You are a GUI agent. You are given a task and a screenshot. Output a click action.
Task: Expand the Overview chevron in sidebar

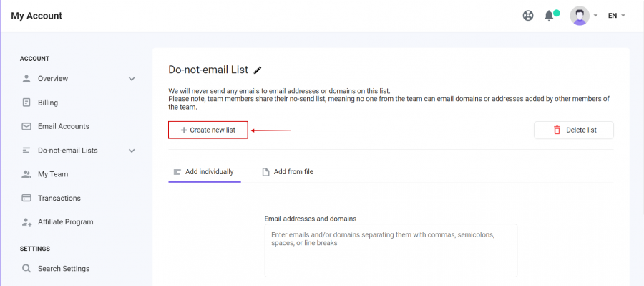point(132,79)
